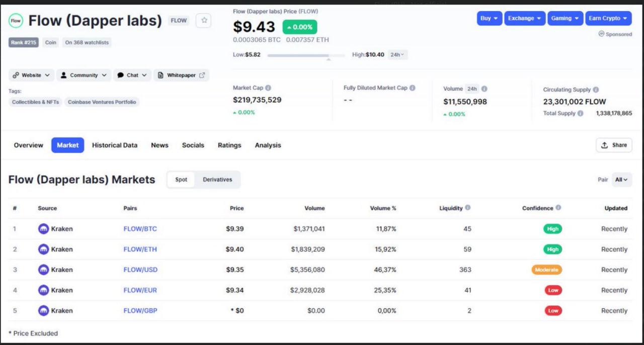Image resolution: width=644 pixels, height=345 pixels.
Task: Open the 24h price range dropdown
Action: (397, 55)
